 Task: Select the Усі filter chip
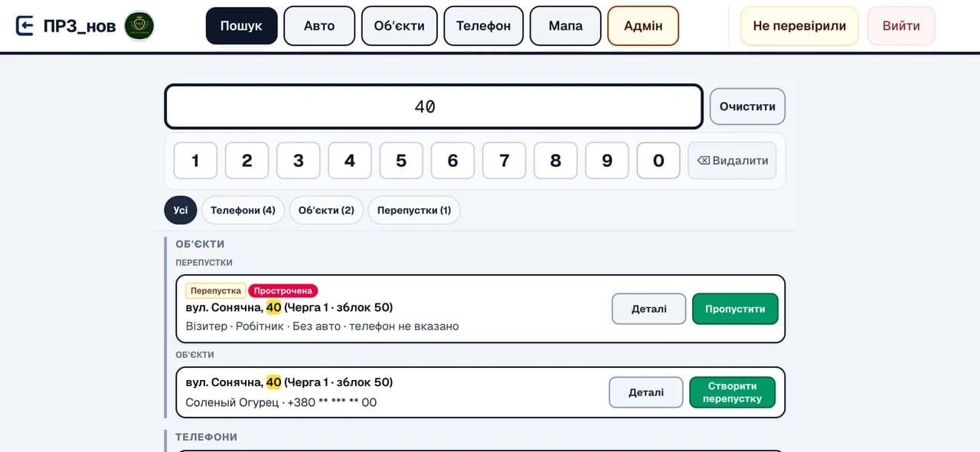(x=181, y=210)
